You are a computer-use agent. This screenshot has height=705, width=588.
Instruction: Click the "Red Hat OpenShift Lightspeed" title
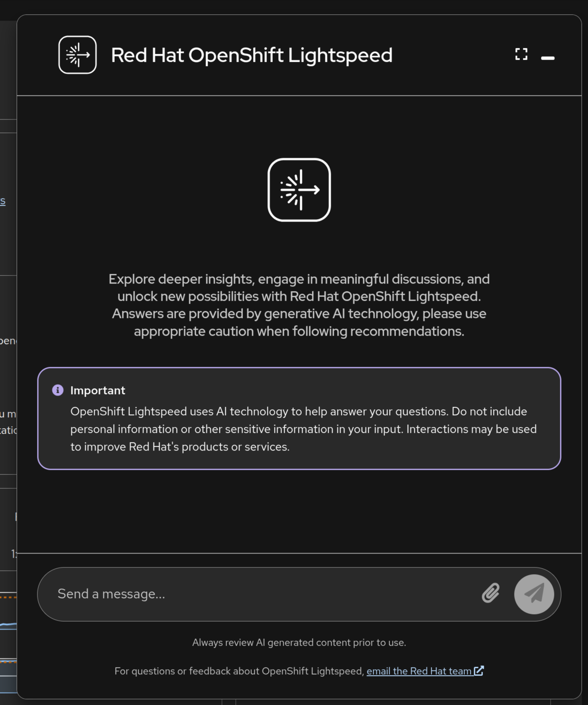coord(251,55)
